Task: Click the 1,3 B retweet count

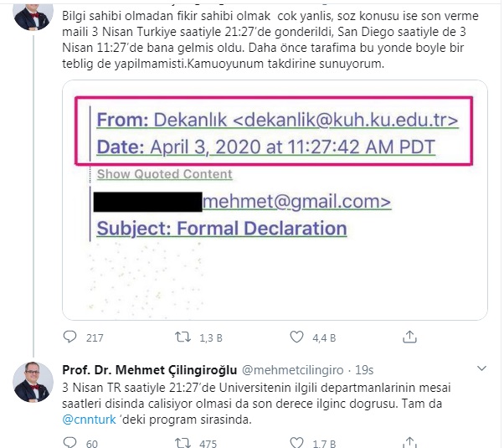Action: (x=211, y=338)
